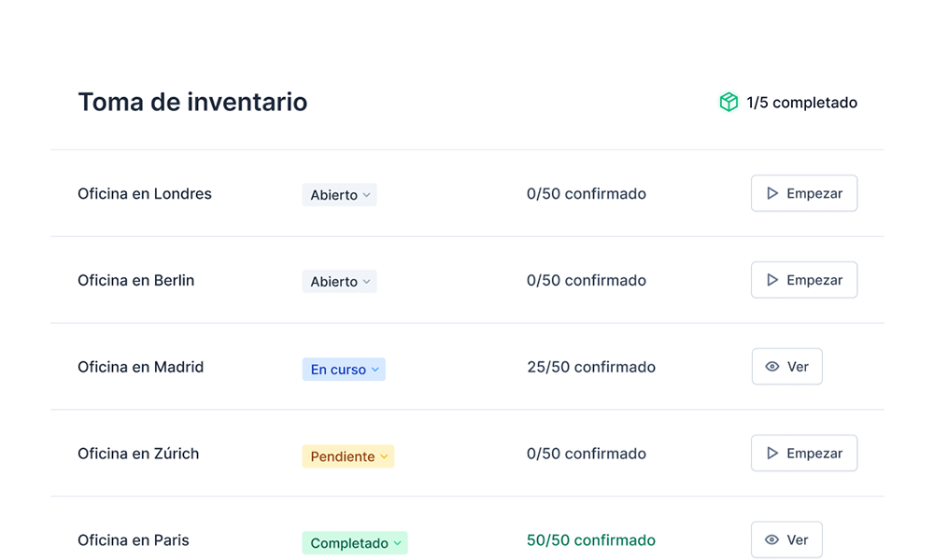
Task: Click the 50/50 confirmado text for Paris
Action: click(590, 539)
